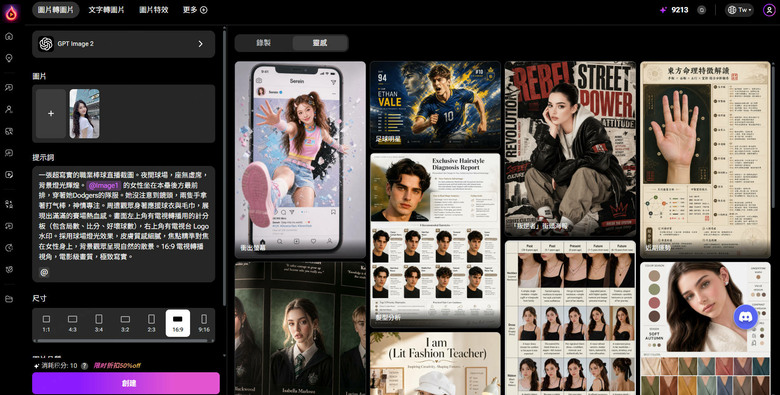Open the 衝出螢幕 phone pop-out template
This screenshot has height=395, width=780.
point(300,160)
